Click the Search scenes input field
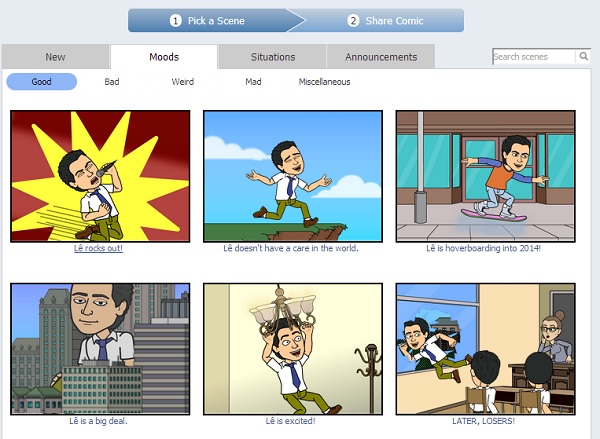600x439 pixels. click(534, 57)
